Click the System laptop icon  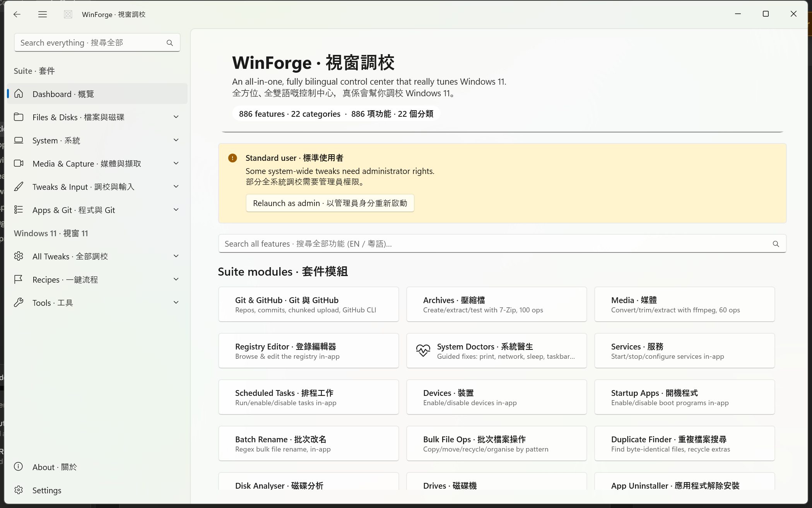(19, 140)
